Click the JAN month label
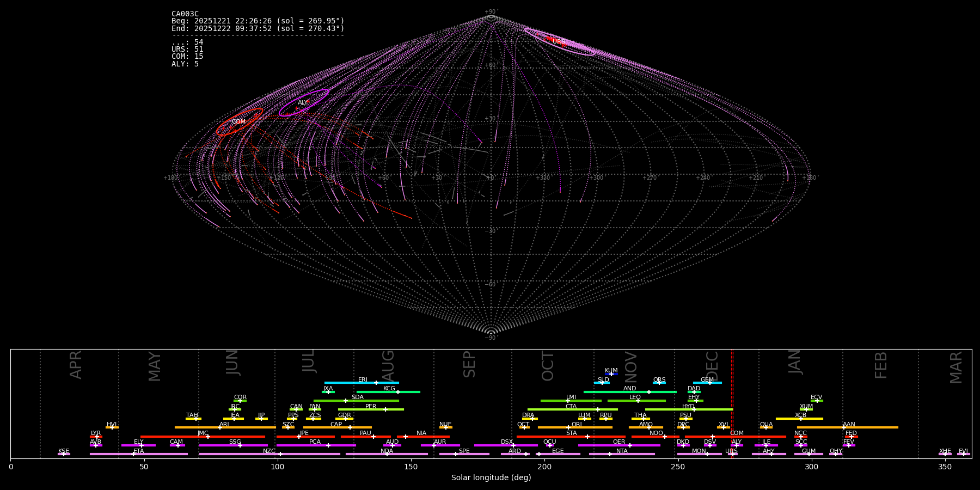Viewport: 980px width, 490px height. tap(795, 362)
